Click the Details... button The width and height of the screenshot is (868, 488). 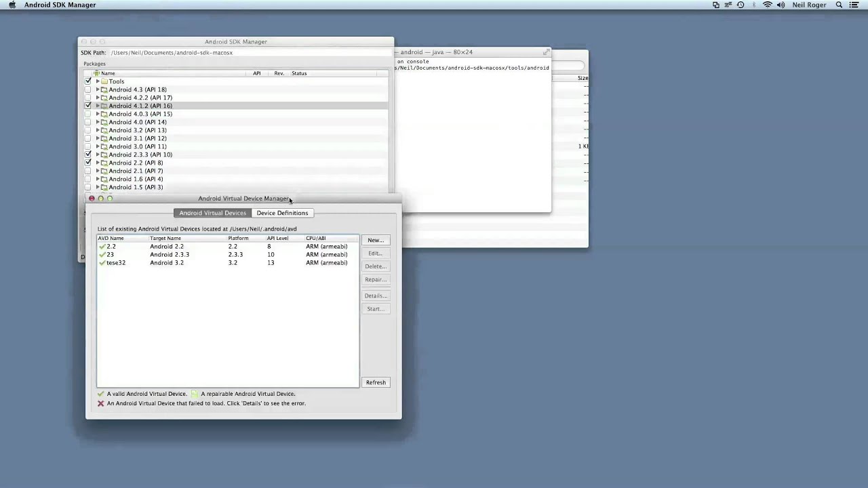pos(376,296)
